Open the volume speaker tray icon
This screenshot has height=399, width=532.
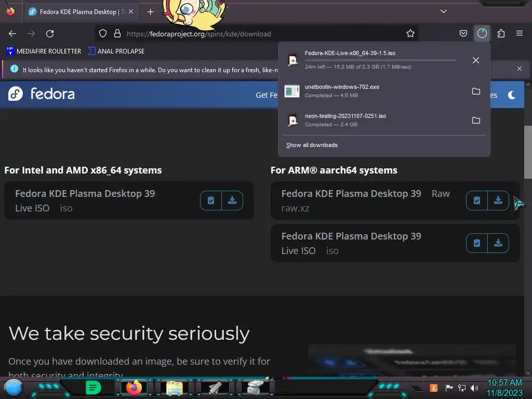click(474, 388)
